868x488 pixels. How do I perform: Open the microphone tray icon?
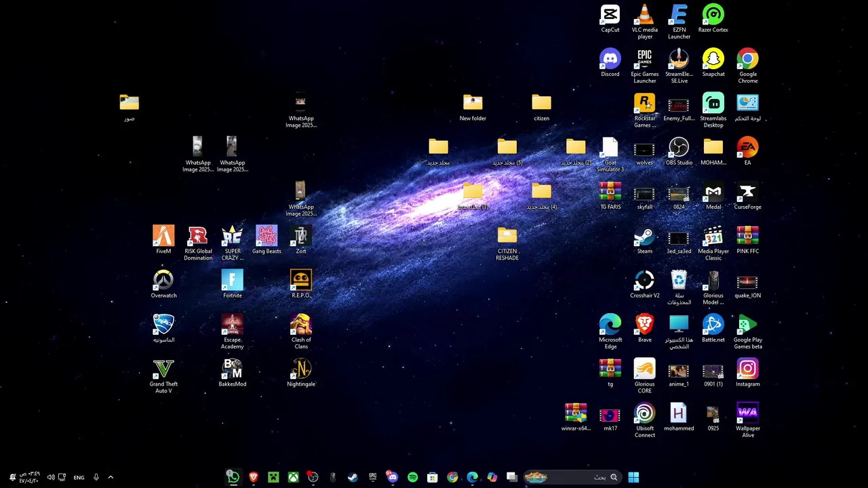(96, 477)
